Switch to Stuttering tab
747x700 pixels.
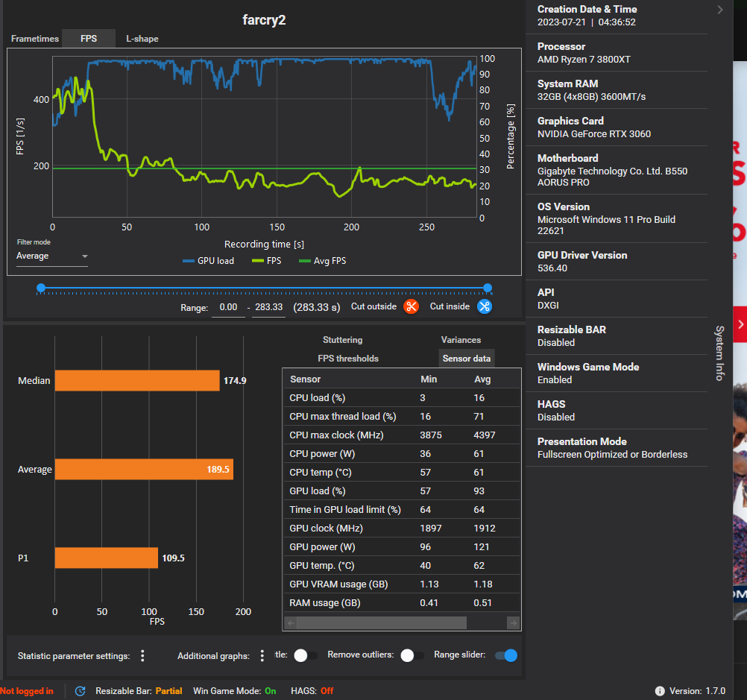click(342, 340)
